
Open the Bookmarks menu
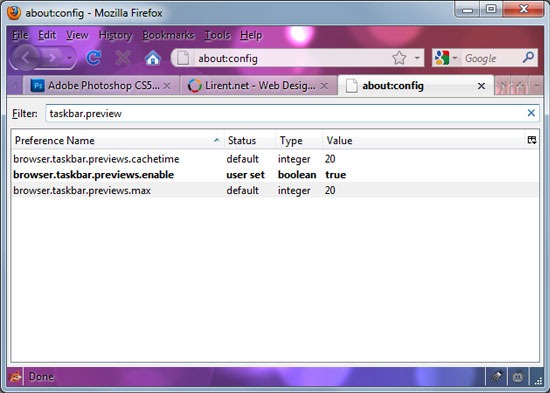(x=168, y=35)
